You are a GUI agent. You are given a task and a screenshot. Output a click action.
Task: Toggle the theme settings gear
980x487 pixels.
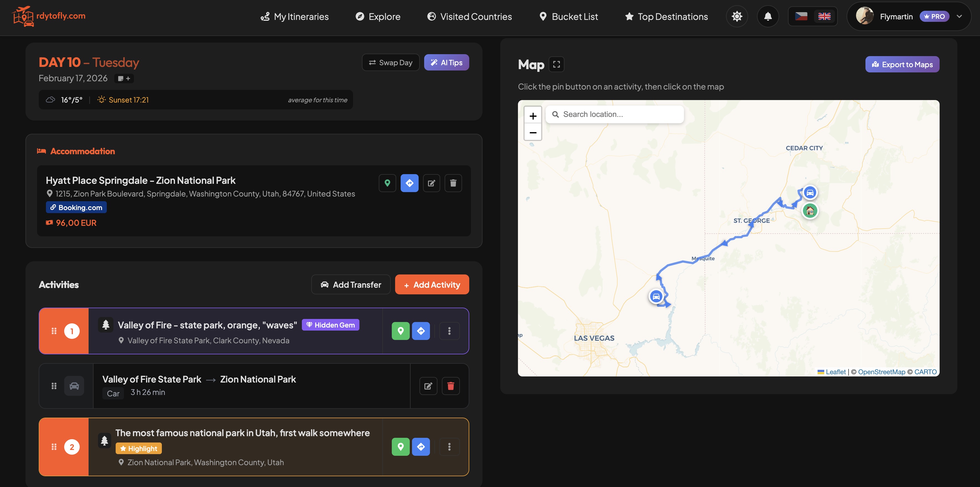click(737, 16)
